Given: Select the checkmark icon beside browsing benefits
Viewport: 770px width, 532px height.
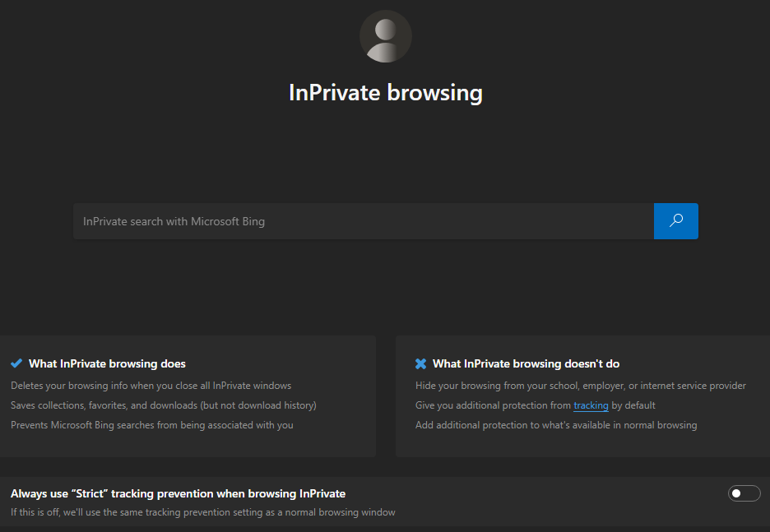Looking at the screenshot, I should pos(16,363).
